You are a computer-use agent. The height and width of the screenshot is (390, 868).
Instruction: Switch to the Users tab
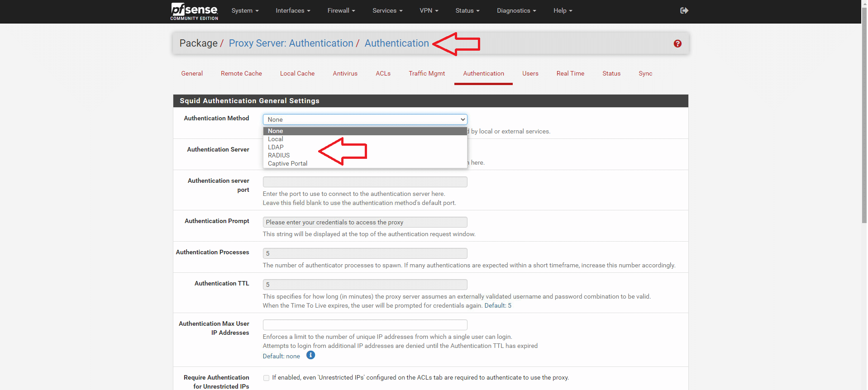pos(530,73)
